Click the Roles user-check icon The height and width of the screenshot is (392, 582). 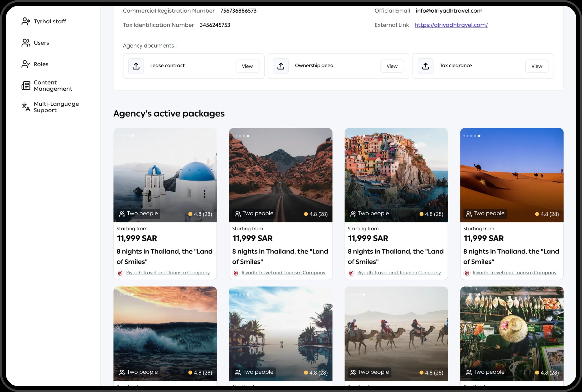[26, 64]
